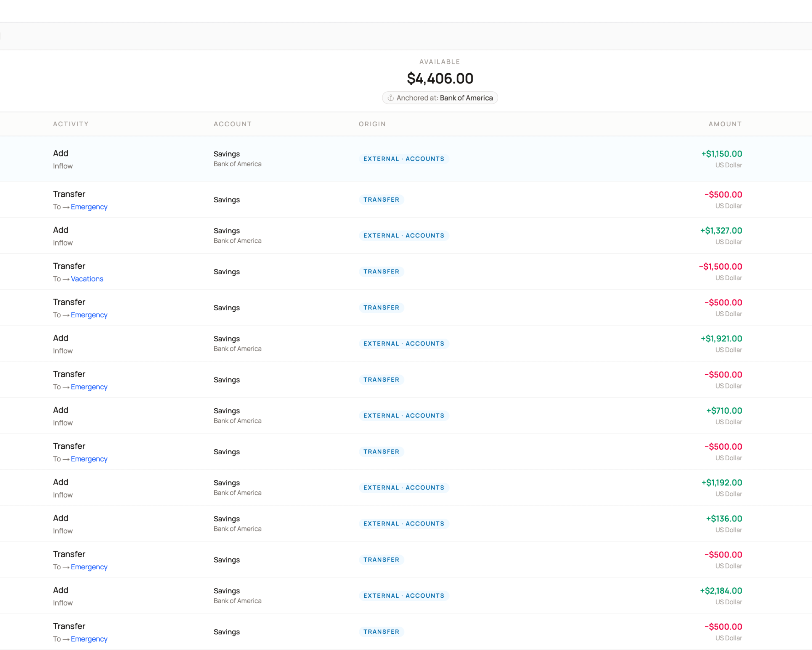Click the TRANSFER badge beside the -$1,500 transfer
The height and width of the screenshot is (650, 812).
[381, 271]
